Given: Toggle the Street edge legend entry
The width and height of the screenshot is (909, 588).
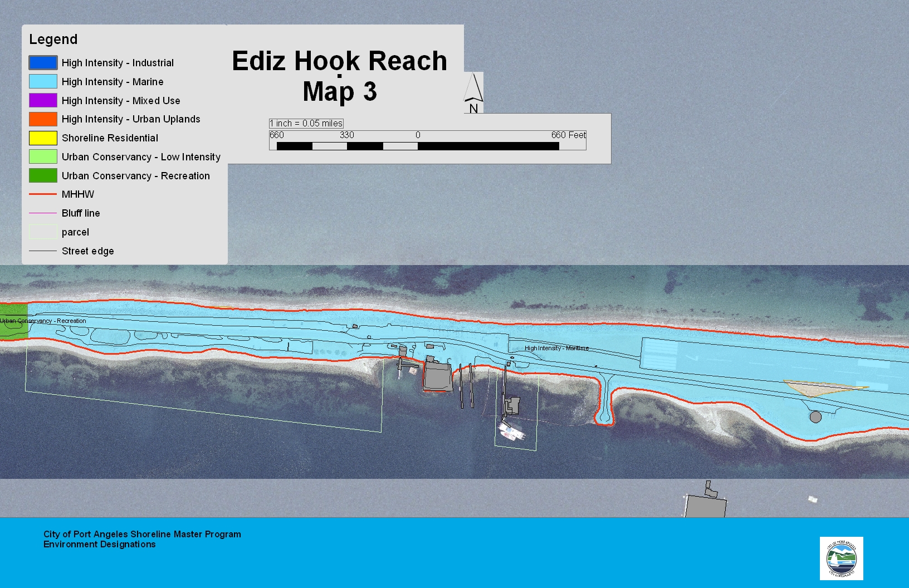Looking at the screenshot, I should point(42,251).
